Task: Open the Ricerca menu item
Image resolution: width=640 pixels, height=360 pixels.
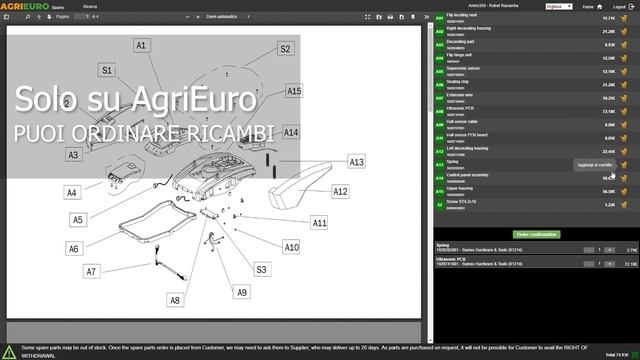Action: pos(90,7)
